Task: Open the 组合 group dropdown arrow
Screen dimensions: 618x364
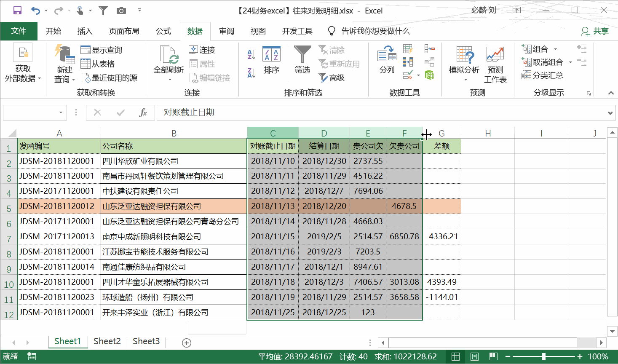Action: pos(556,49)
